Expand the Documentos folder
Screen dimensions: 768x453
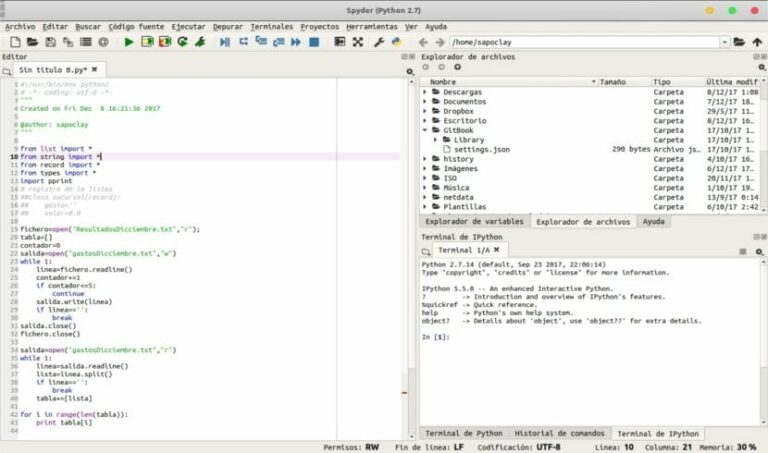(x=425, y=101)
